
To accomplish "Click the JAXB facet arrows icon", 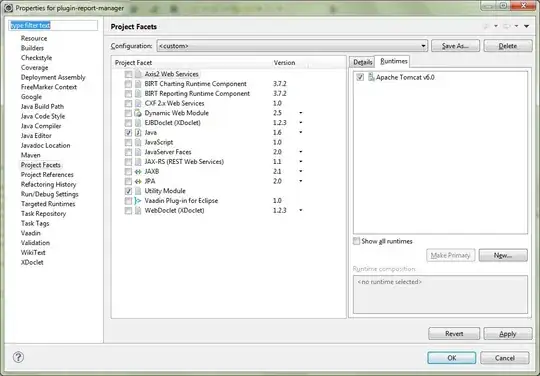I will click(138, 171).
